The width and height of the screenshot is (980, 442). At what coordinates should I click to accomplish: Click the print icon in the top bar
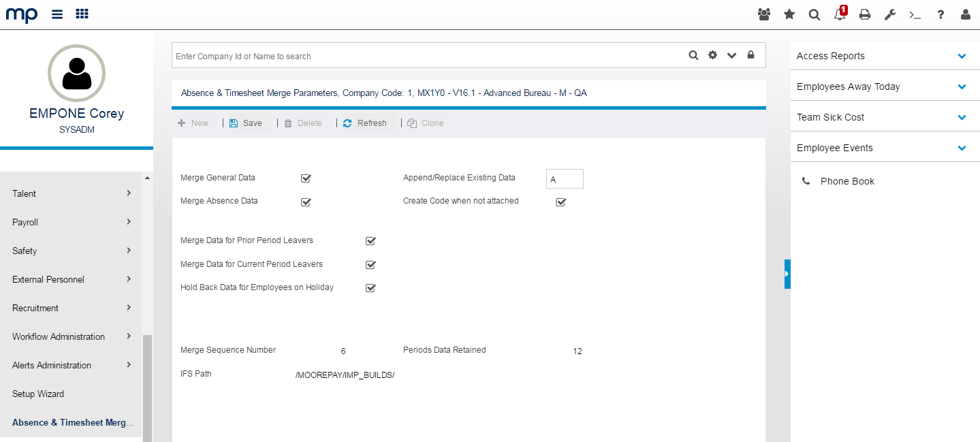coord(864,14)
